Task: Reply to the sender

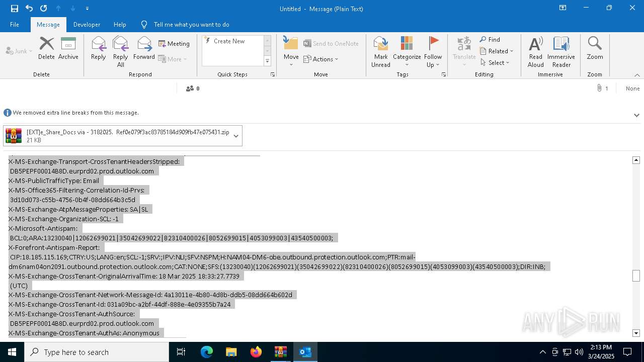Action: click(99, 48)
